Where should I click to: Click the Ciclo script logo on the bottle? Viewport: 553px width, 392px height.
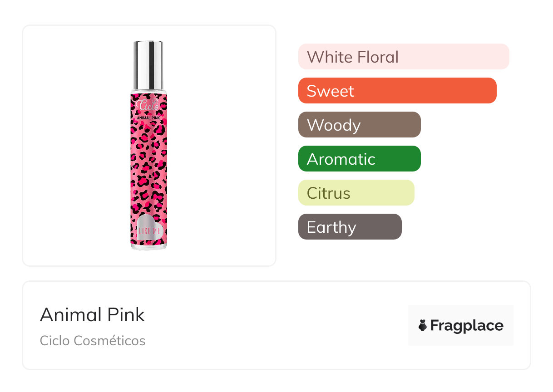148,105
